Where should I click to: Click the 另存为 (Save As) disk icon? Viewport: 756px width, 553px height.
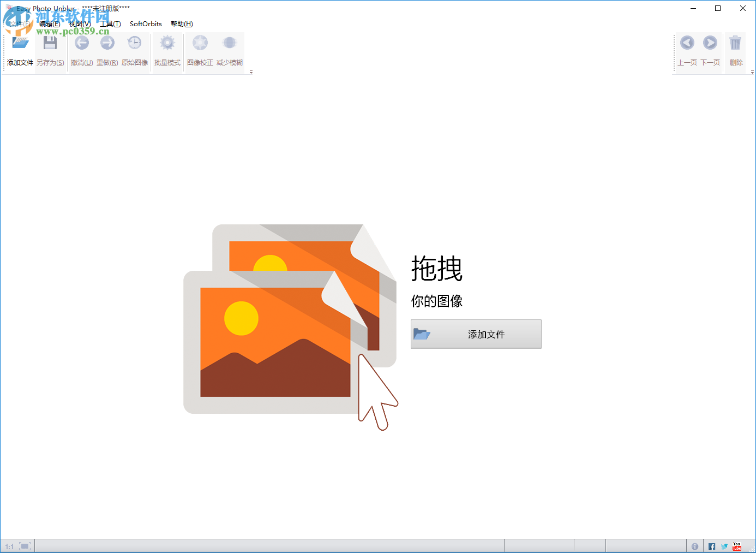50,43
